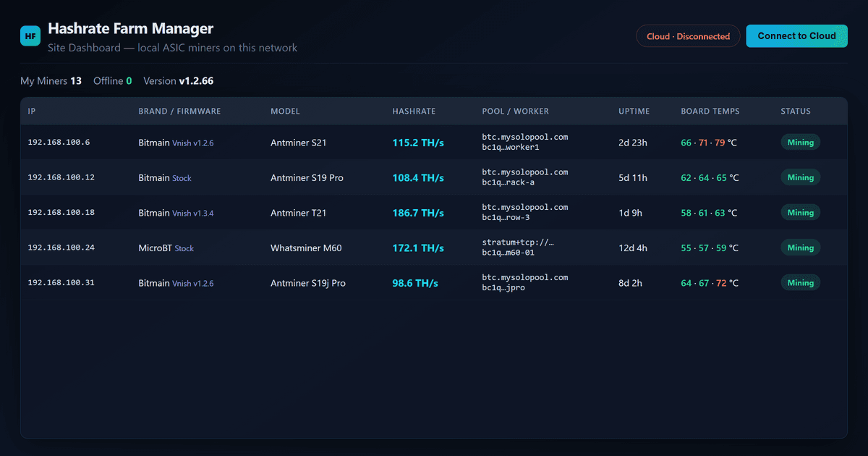Image resolution: width=868 pixels, height=456 pixels.
Task: Select IP address 192.168.100.6
Action: pyautogui.click(x=59, y=143)
